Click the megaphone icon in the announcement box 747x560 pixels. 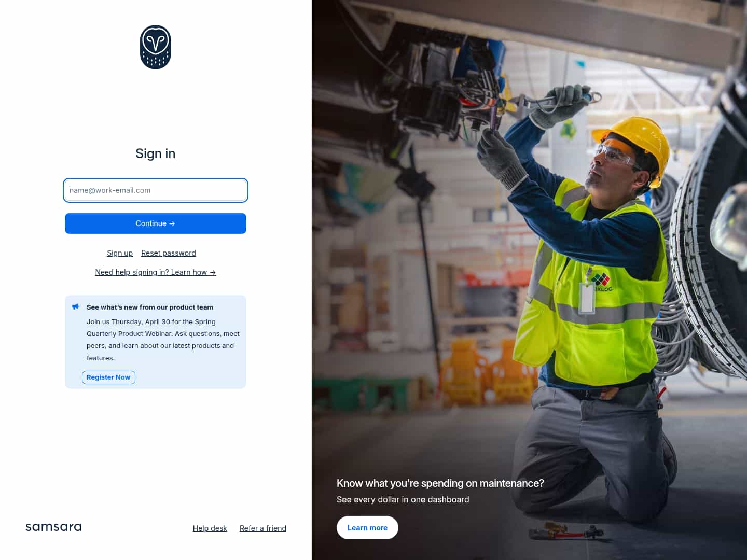click(x=76, y=306)
